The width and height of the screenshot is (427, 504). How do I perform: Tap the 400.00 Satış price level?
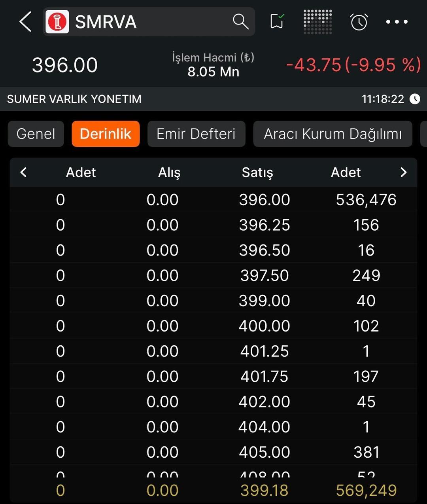pos(264,326)
